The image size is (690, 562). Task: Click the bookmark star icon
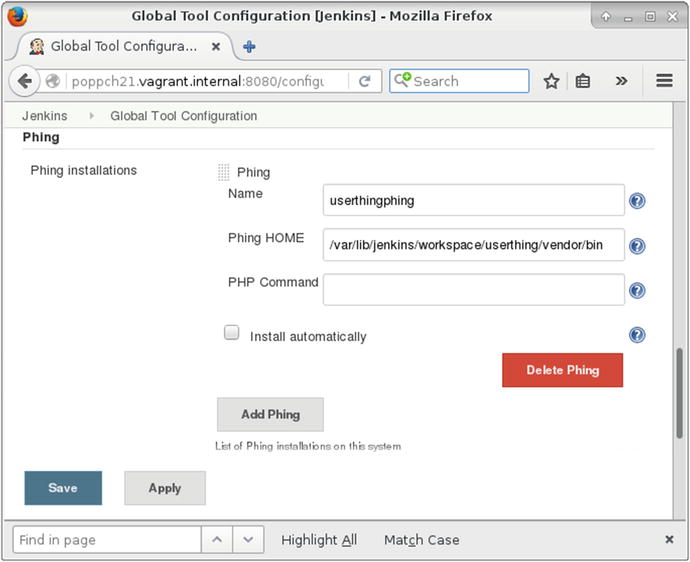(x=551, y=81)
